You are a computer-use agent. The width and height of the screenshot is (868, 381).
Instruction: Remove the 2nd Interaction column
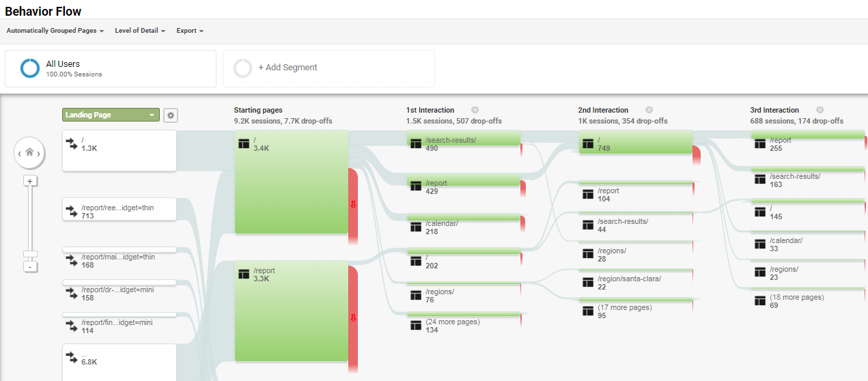point(649,110)
